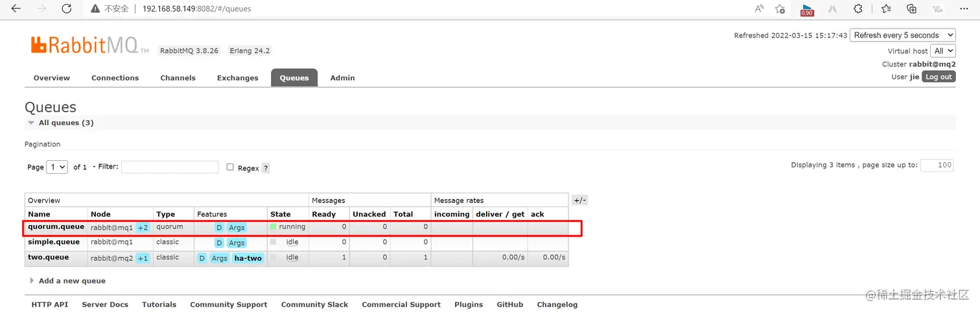Image resolution: width=980 pixels, height=312 pixels.
Task: Click the Regex help question mark
Action: click(266, 168)
